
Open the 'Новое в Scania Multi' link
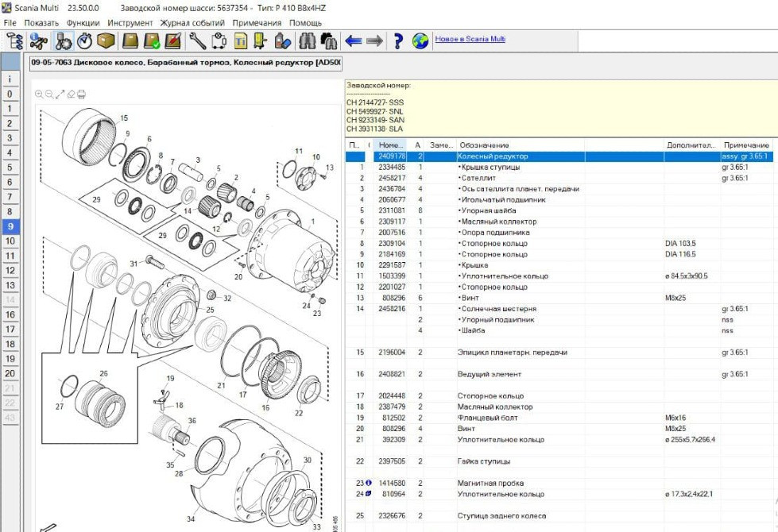tap(470, 39)
